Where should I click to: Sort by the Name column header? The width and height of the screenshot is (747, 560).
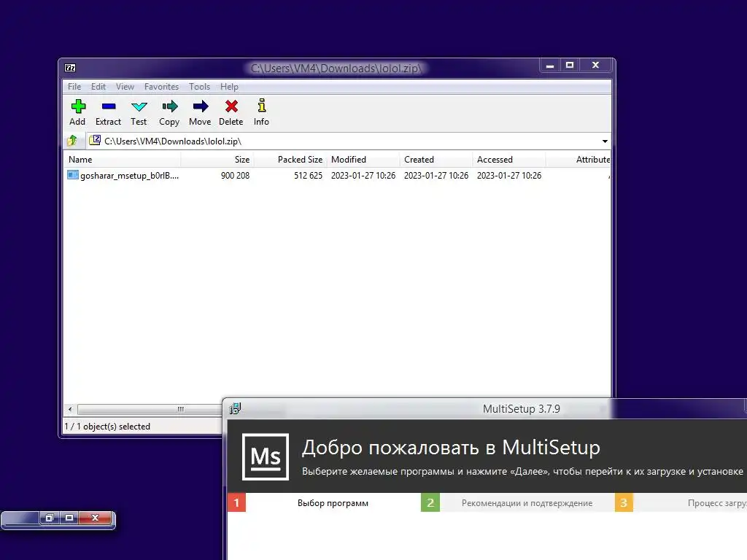tap(122, 160)
